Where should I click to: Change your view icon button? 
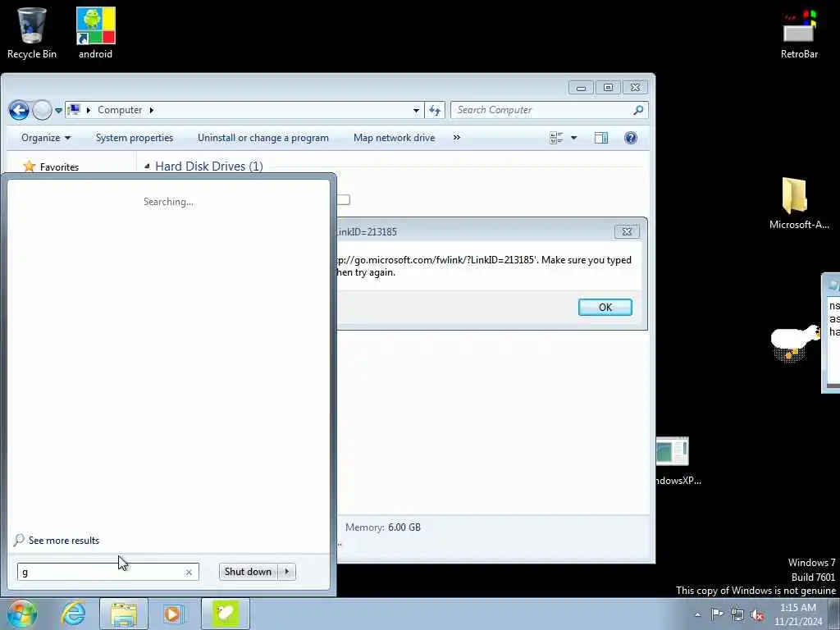pyautogui.click(x=556, y=138)
